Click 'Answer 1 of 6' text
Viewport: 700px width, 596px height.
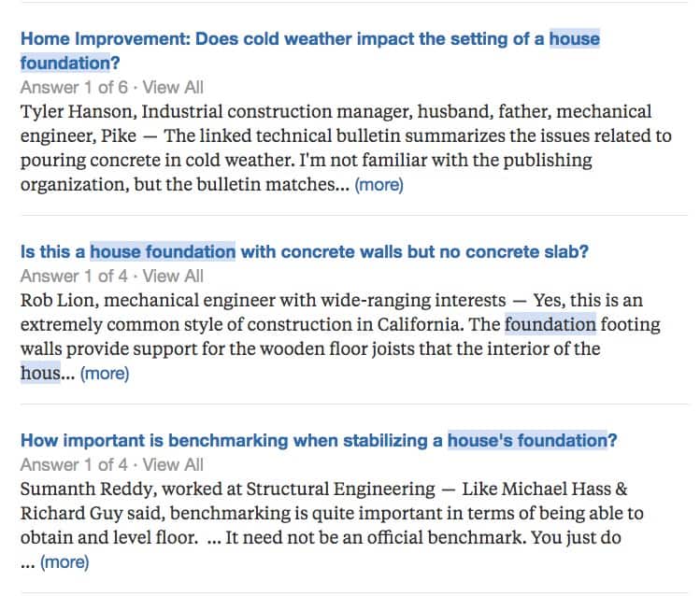coord(74,88)
